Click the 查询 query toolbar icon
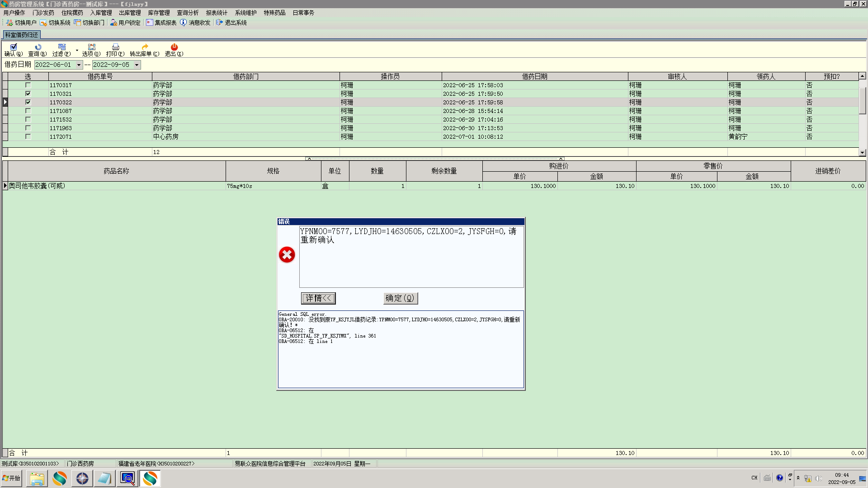This screenshot has width=868, height=488. [x=38, y=47]
